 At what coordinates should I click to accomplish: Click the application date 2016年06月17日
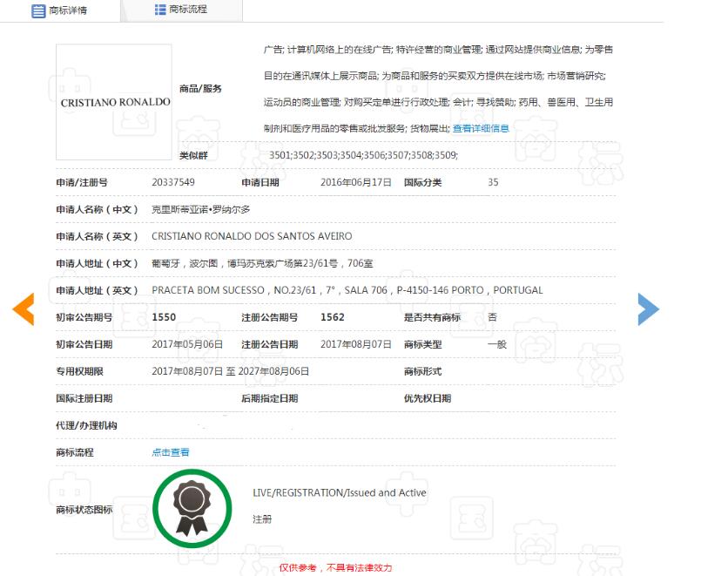(356, 182)
